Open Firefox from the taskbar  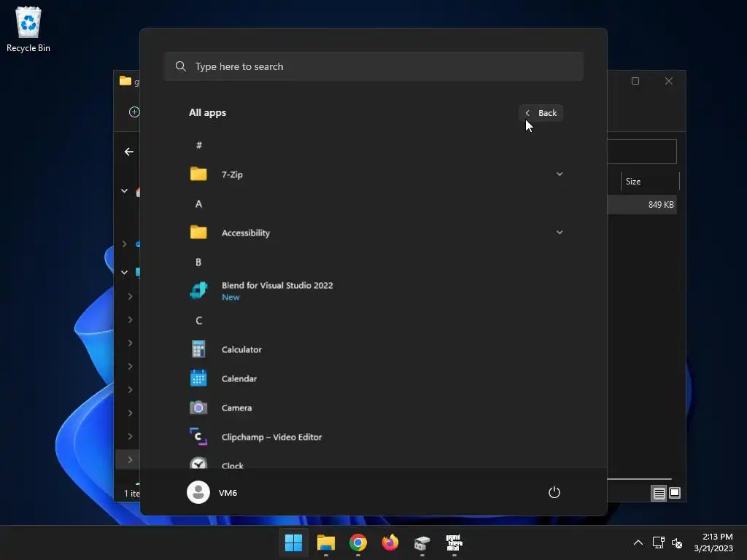point(390,542)
